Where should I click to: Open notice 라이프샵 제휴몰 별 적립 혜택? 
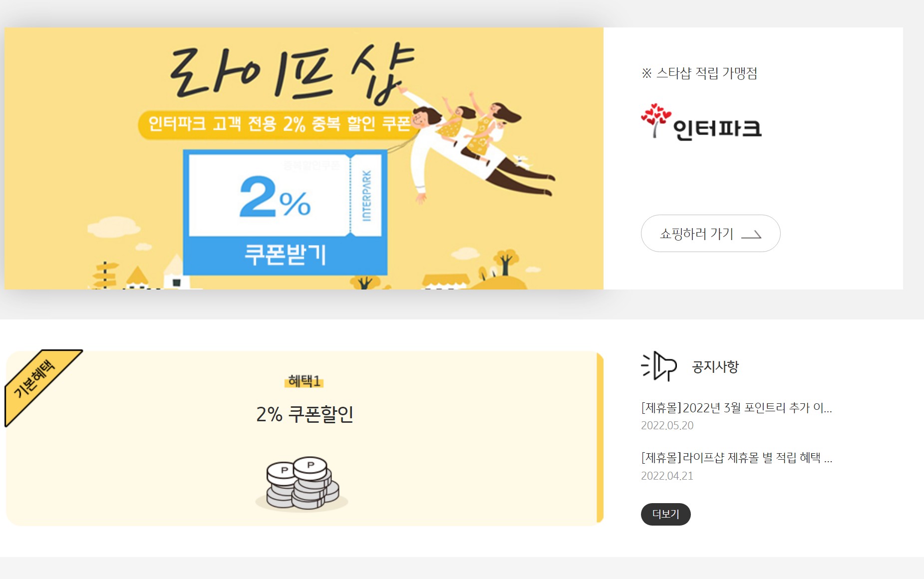(x=736, y=458)
